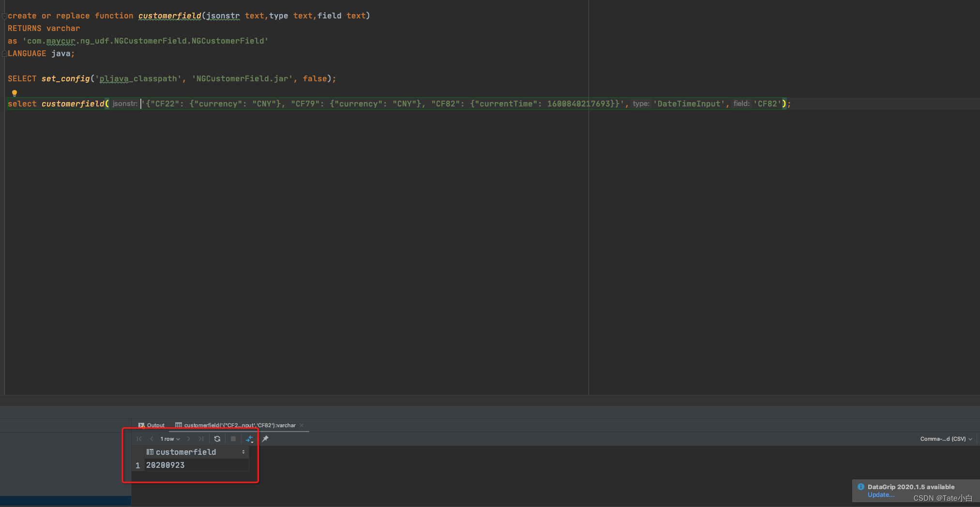Click 'NGCustomerField.jar' string literal

coord(242,79)
